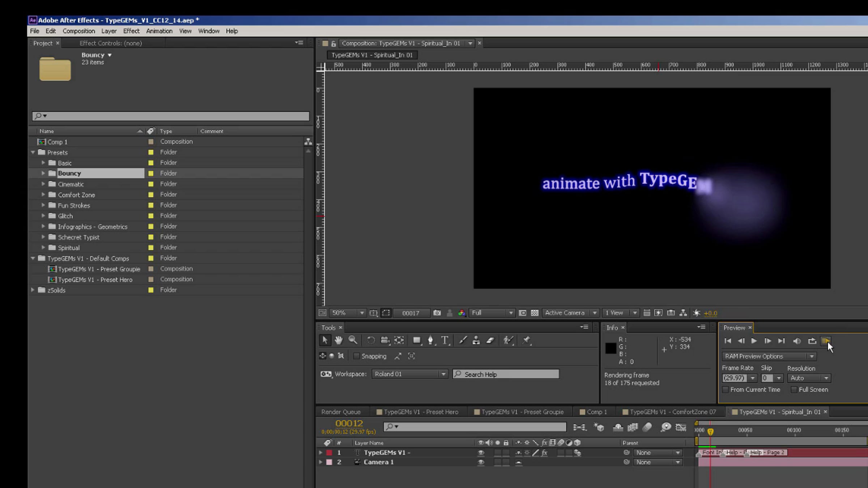This screenshot has width=868, height=488.
Task: Open the RAM Preview Options dropdown
Action: [x=769, y=356]
